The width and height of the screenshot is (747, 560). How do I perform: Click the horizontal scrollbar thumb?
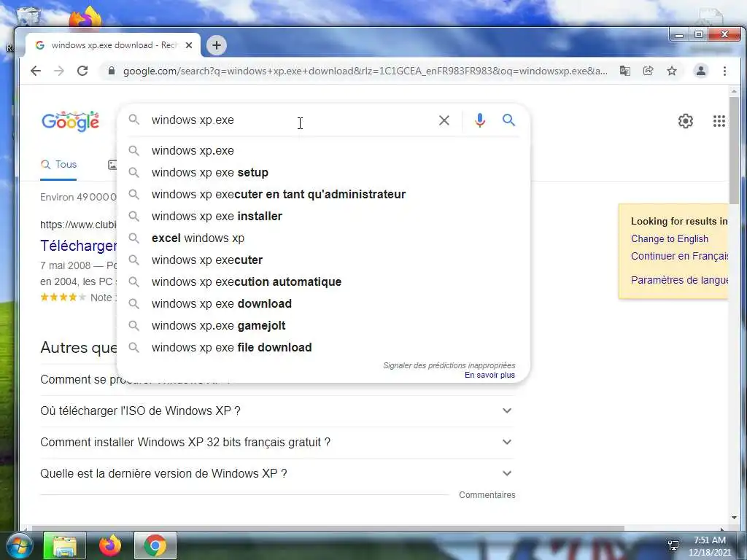click(328, 528)
